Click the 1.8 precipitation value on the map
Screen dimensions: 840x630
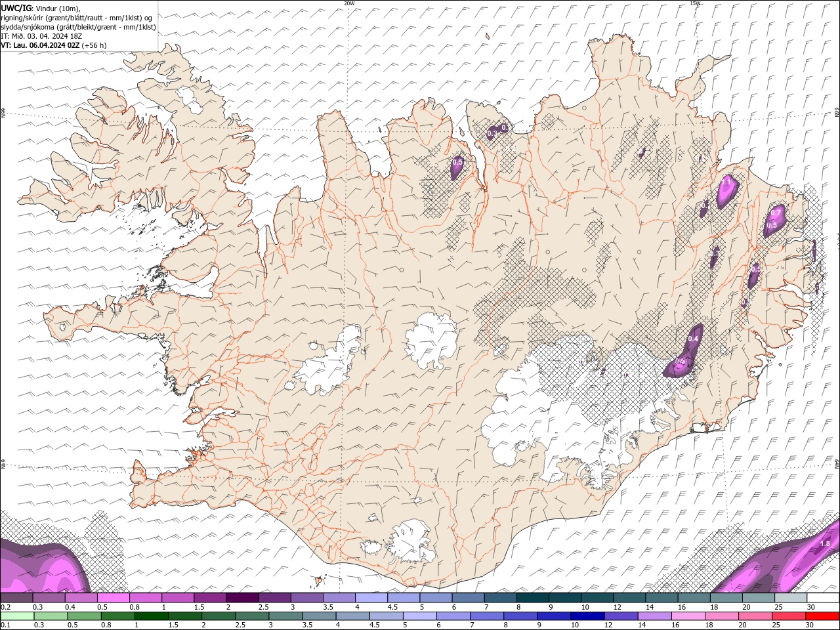pyautogui.click(x=826, y=544)
